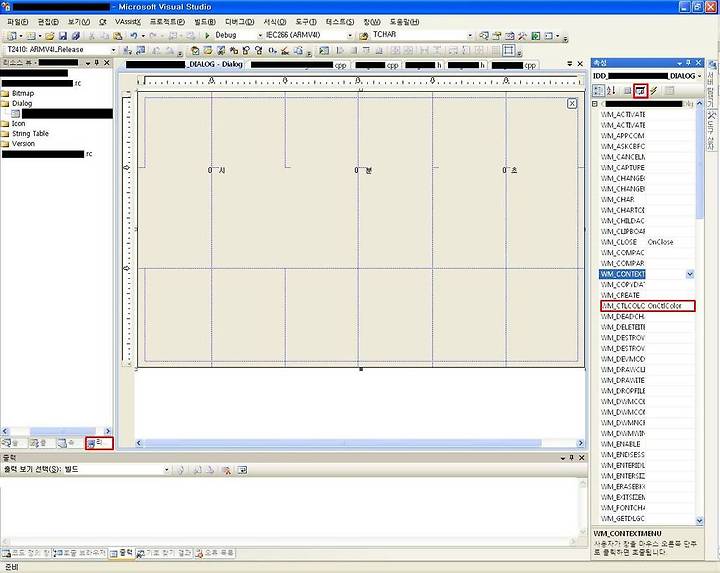Toggle Word Wrap icon in Output panel
Viewport: 720px width, 573px height.
click(x=242, y=470)
